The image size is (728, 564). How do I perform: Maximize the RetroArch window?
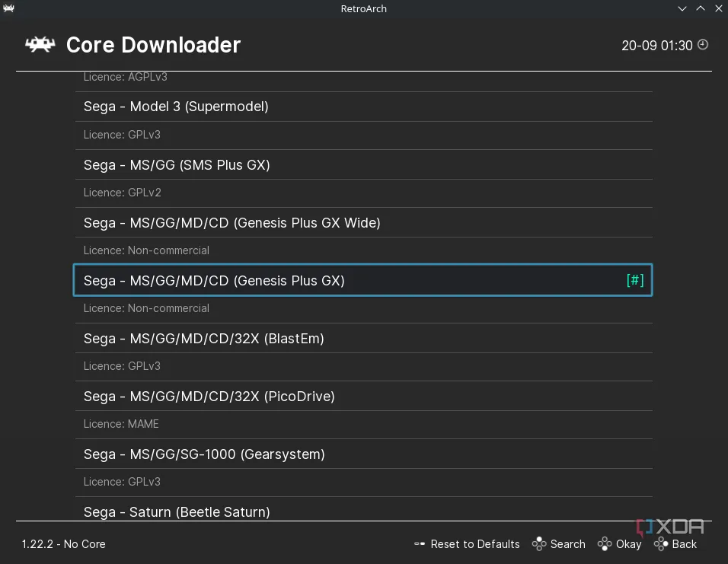(x=700, y=8)
